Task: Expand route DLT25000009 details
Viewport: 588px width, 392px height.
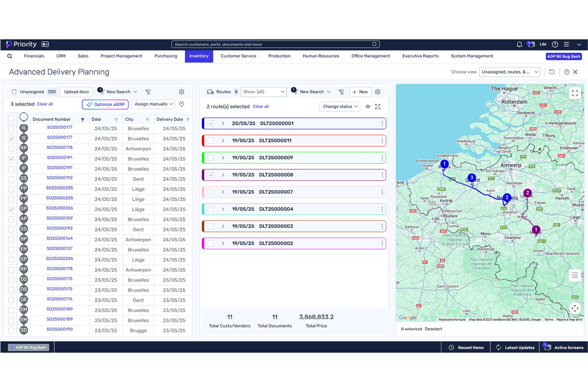Action: [x=223, y=158]
